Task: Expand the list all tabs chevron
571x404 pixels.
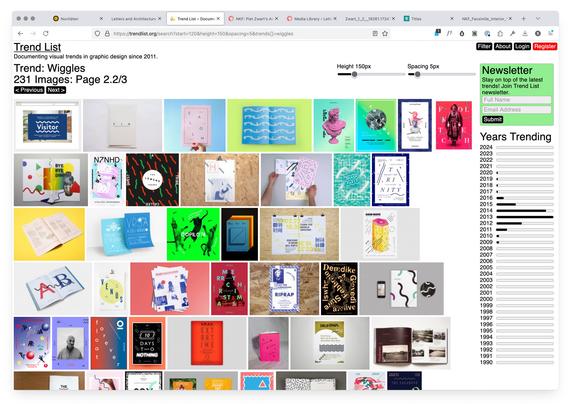Action: coord(538,19)
